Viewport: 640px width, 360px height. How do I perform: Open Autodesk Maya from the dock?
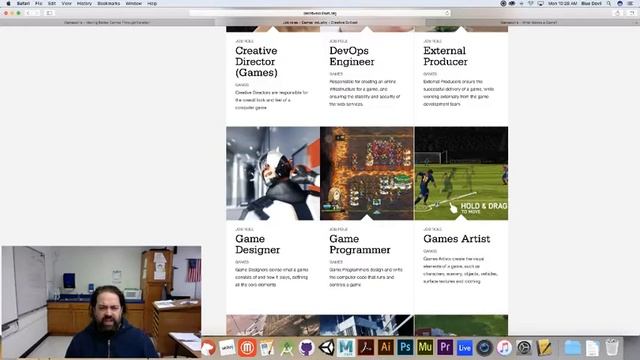[346, 348]
